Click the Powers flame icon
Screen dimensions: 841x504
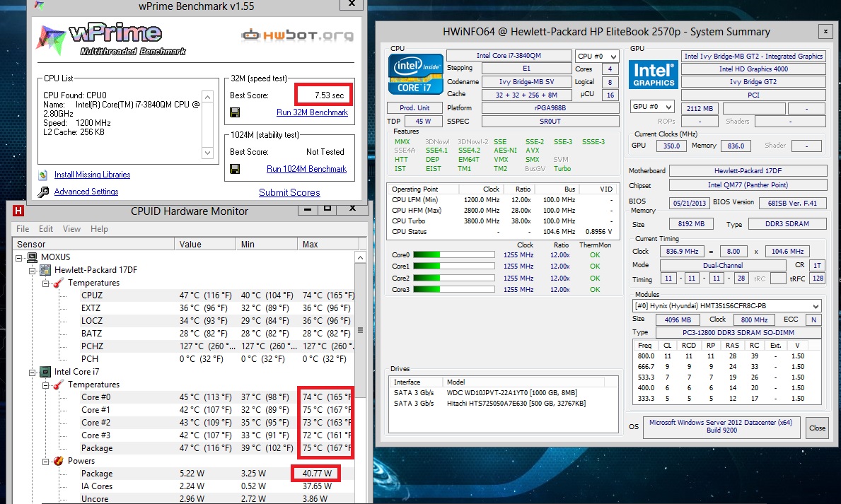click(x=59, y=461)
